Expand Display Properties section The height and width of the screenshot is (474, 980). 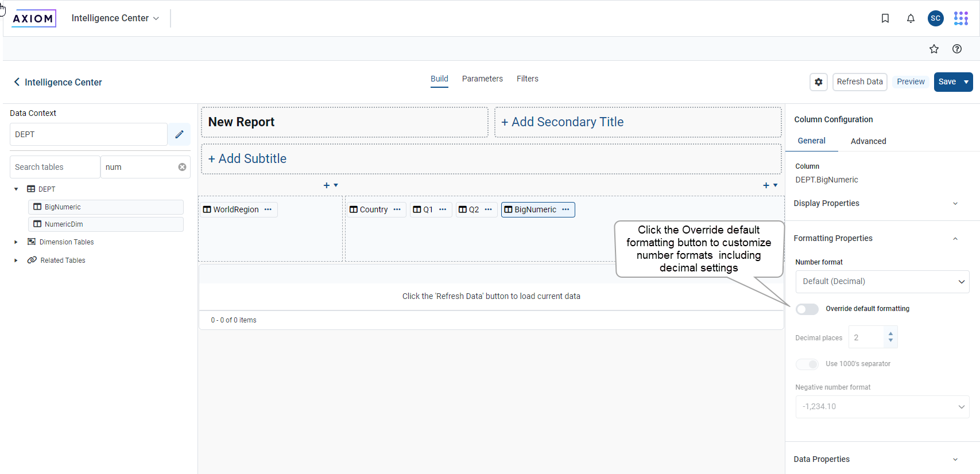point(955,204)
